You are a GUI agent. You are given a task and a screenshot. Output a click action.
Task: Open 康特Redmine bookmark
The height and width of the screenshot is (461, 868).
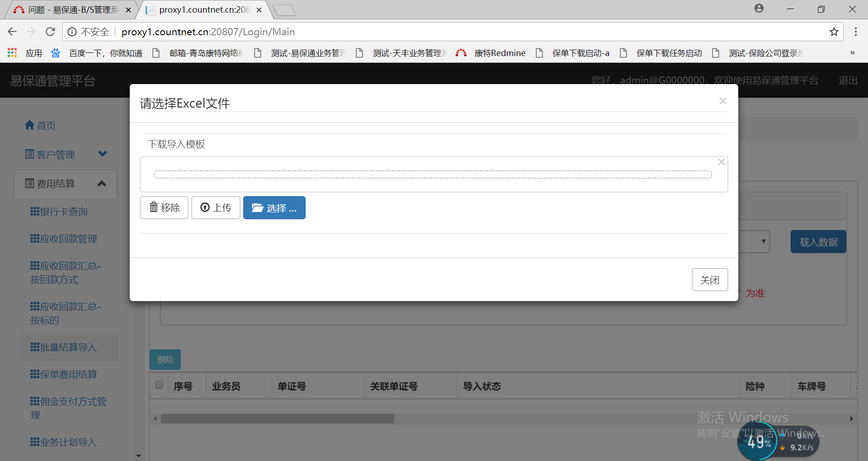pyautogui.click(x=491, y=53)
